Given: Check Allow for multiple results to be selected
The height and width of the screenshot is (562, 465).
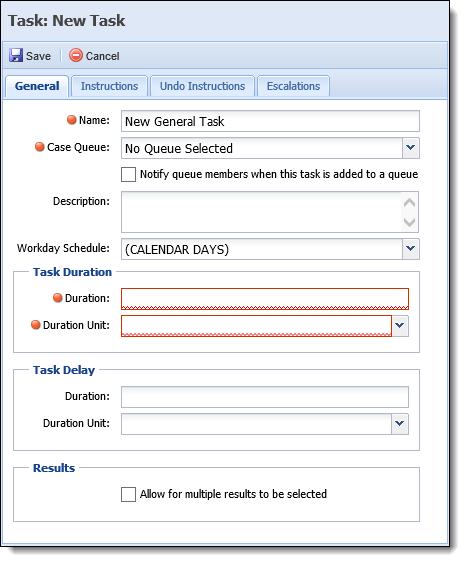Looking at the screenshot, I should coord(128,494).
